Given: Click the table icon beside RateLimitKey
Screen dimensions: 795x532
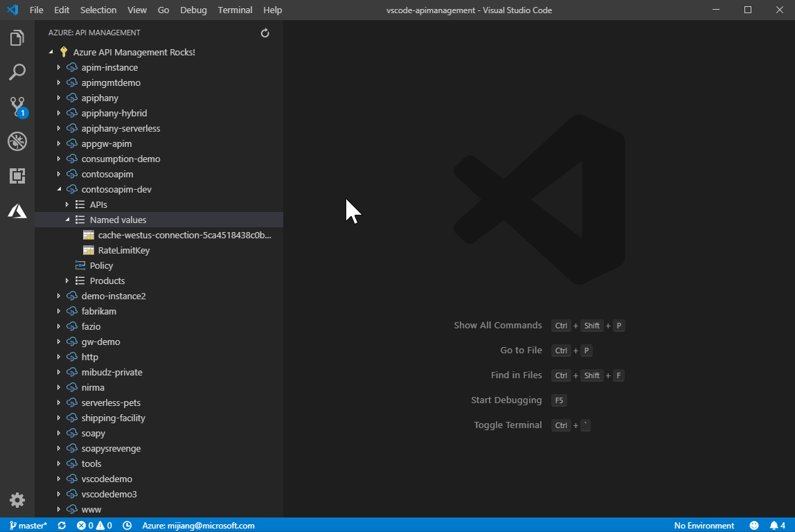Looking at the screenshot, I should click(x=88, y=250).
